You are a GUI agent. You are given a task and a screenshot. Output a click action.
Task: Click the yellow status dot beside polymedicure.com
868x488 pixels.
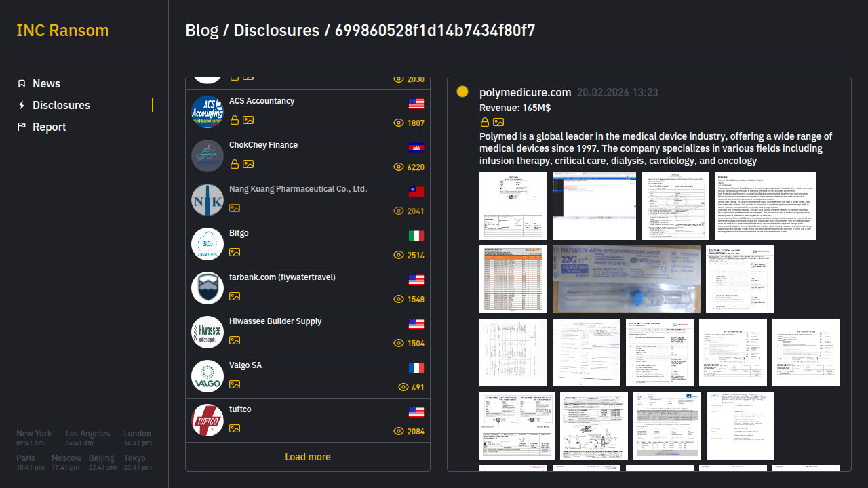pos(462,91)
